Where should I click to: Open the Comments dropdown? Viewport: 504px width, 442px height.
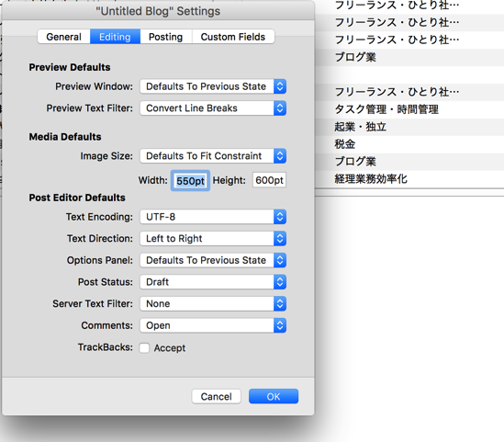click(213, 325)
